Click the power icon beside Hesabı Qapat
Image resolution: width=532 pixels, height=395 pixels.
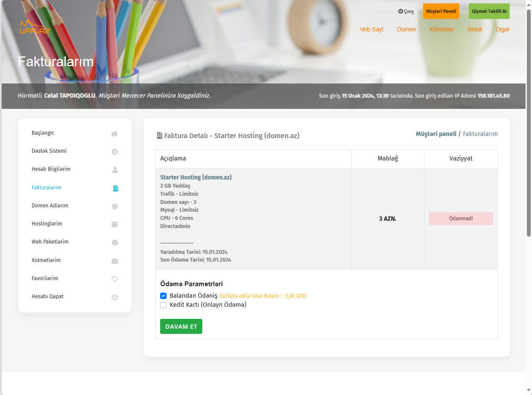coord(114,297)
